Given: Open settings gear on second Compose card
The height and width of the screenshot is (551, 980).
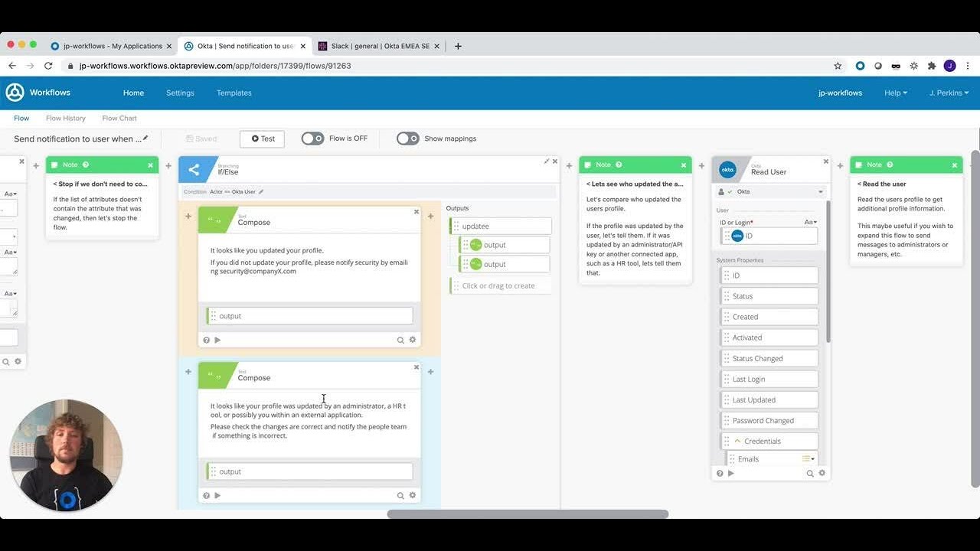Looking at the screenshot, I should [x=413, y=495].
